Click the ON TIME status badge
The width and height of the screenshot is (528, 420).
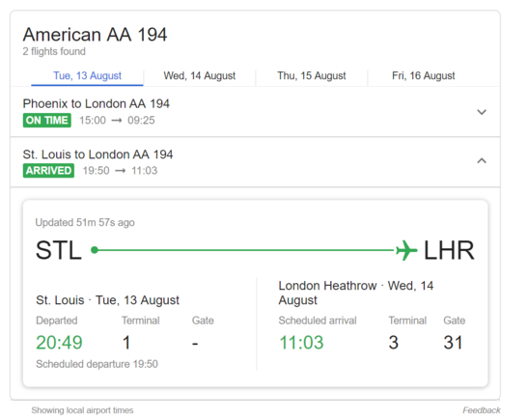[46, 121]
